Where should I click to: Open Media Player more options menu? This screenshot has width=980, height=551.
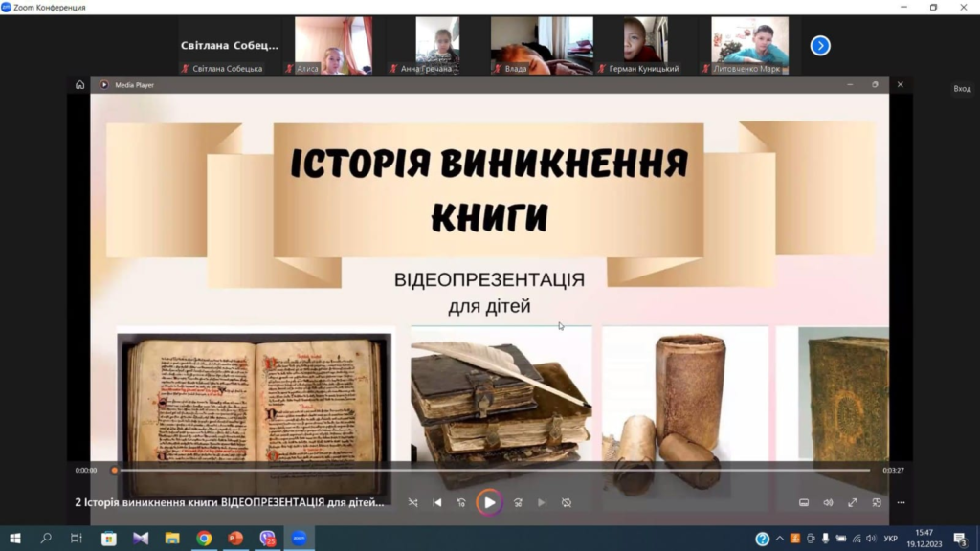[901, 502]
